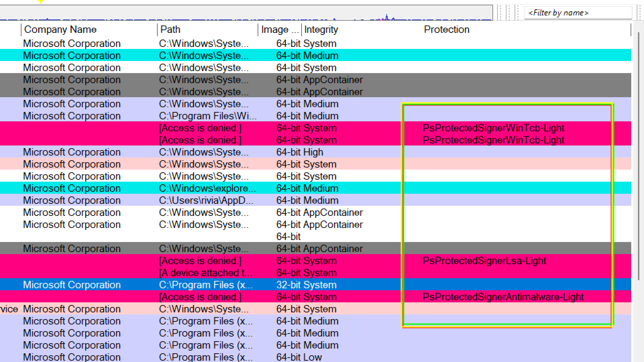Viewport: 644px width, 362px height.
Task: Select the 64-bit High integrity row
Action: click(x=300, y=152)
